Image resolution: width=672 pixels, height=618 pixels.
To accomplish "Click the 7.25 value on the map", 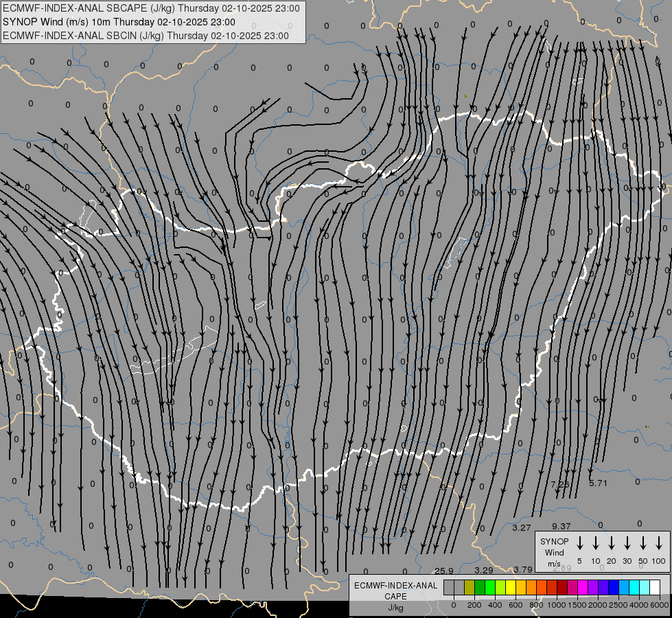I will 560,484.
